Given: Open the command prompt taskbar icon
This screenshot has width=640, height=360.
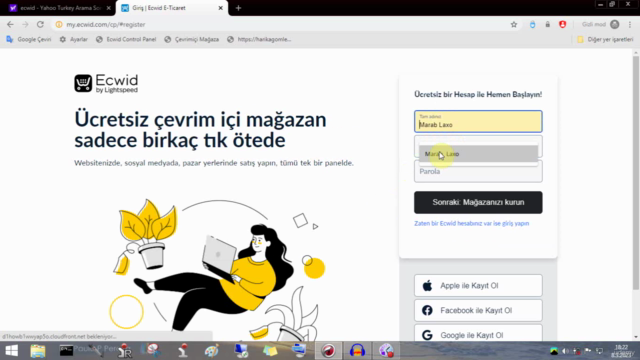Looking at the screenshot, I should pyautogui.click(x=66, y=351).
